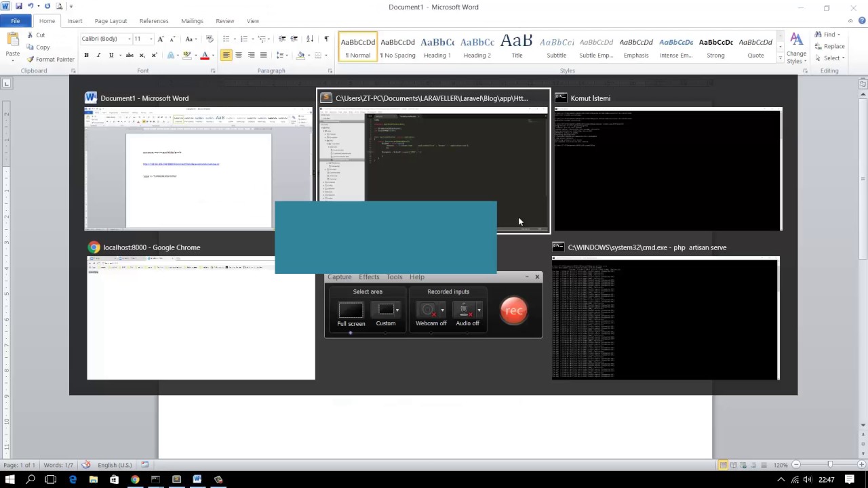Open the Select dropdown in Editing group

point(833,58)
